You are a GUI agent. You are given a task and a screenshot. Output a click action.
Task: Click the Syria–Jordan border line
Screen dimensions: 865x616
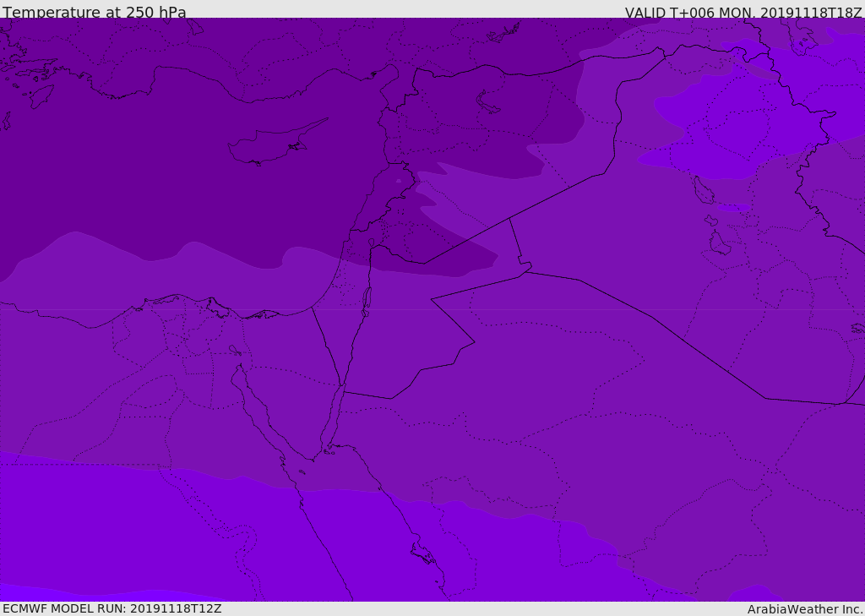(465, 242)
